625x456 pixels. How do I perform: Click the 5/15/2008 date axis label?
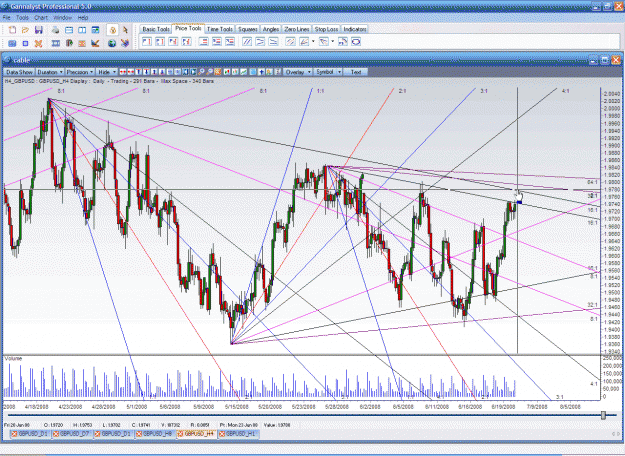point(237,407)
